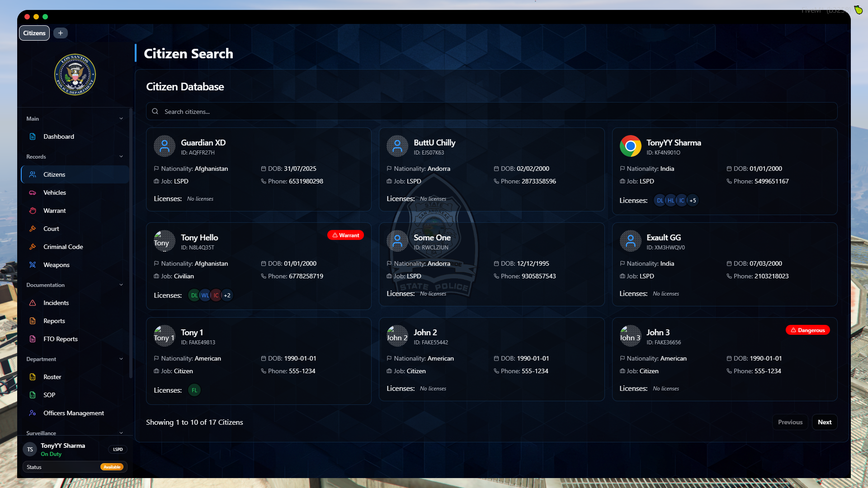This screenshot has height=488, width=868.
Task: Select the Criminal Code gavel icon
Action: pyautogui.click(x=33, y=247)
